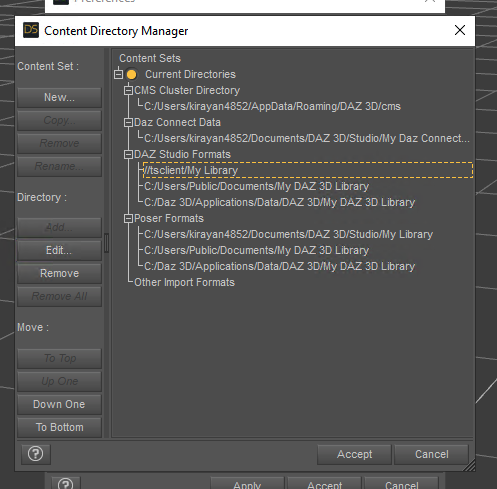497x489 pixels.
Task: Close the Content Directory Manager window
Action: 460,30
